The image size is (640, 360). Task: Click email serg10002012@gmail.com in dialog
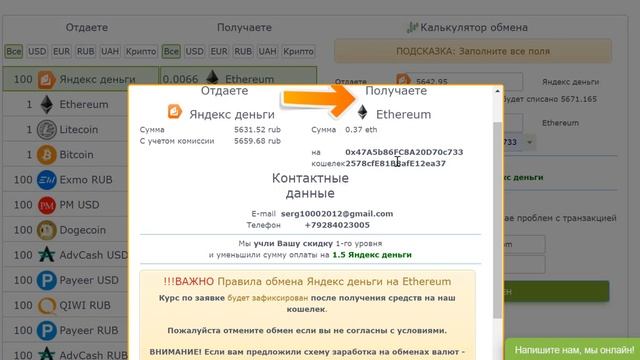(337, 213)
